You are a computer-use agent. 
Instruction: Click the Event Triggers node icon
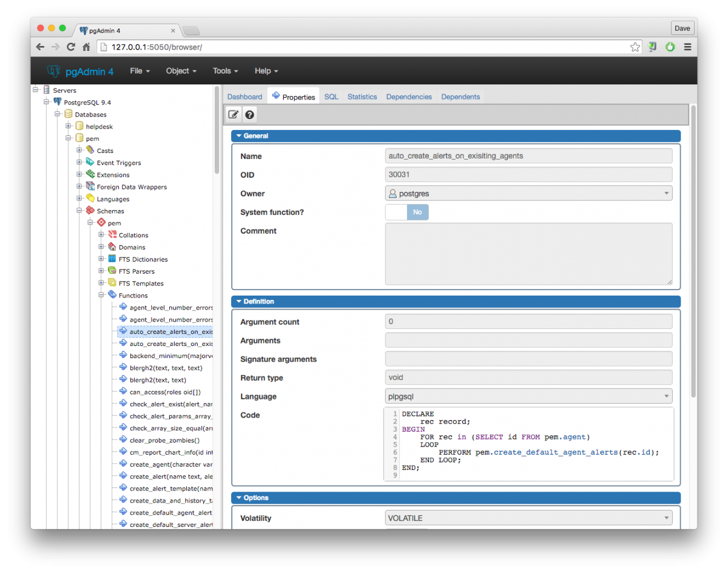tap(90, 162)
